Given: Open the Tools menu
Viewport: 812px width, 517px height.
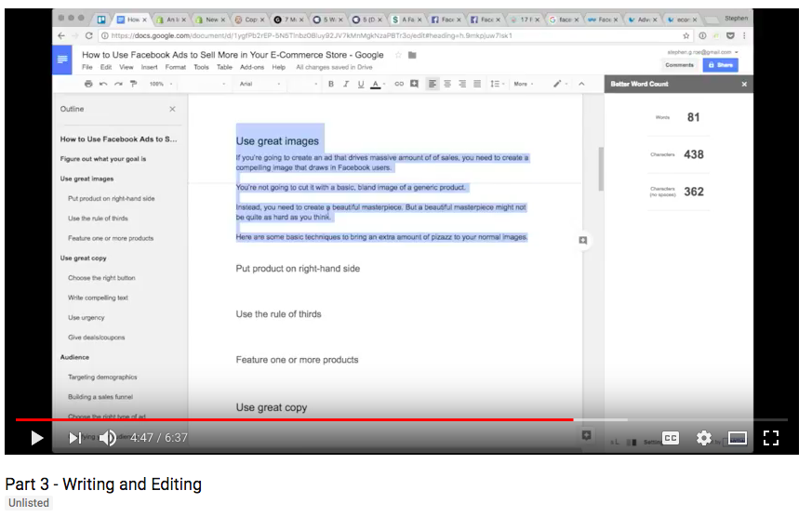Looking at the screenshot, I should click(x=202, y=67).
